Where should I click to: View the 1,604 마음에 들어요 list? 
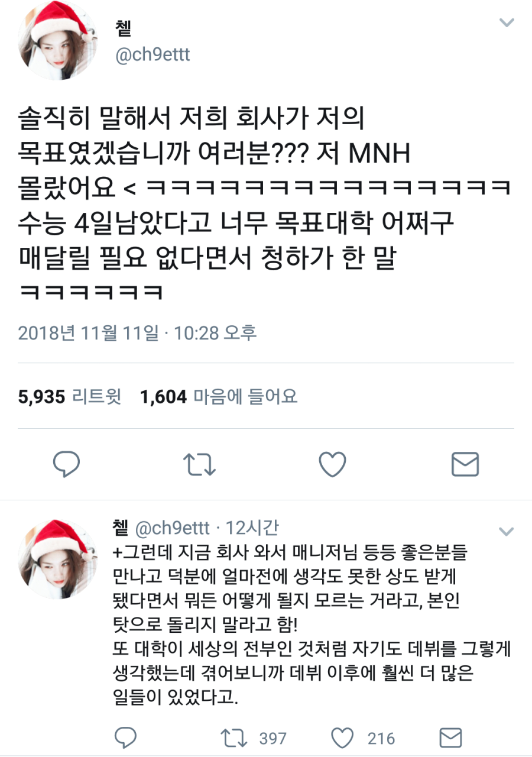219,396
